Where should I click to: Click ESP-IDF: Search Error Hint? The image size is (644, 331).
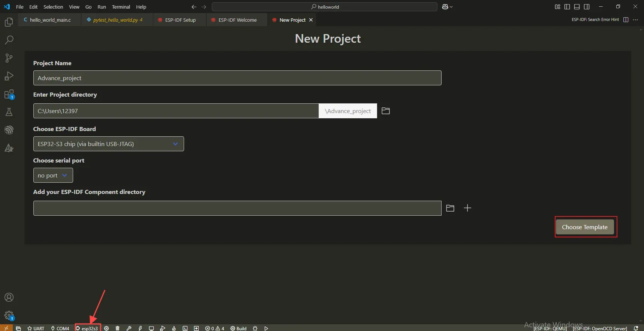595,19
